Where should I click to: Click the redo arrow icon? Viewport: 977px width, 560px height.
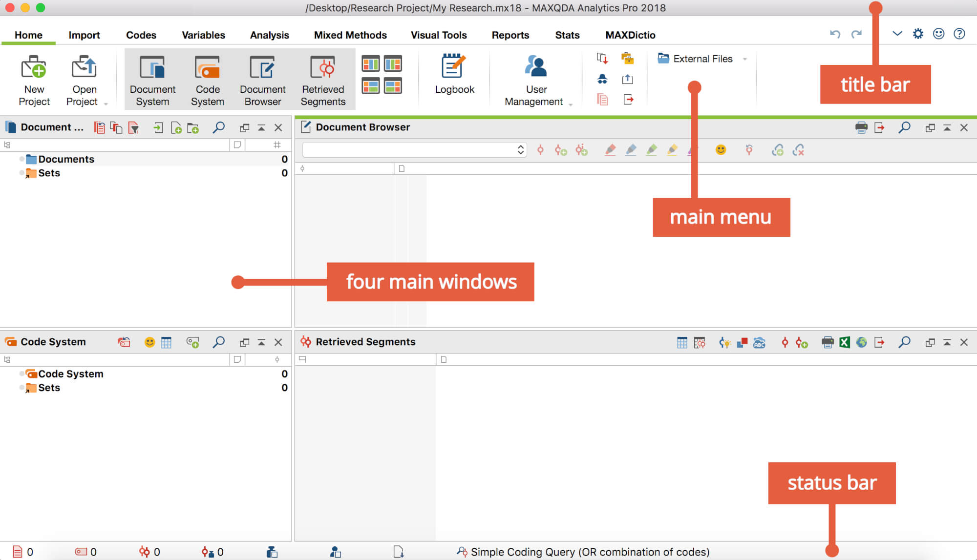tap(856, 34)
